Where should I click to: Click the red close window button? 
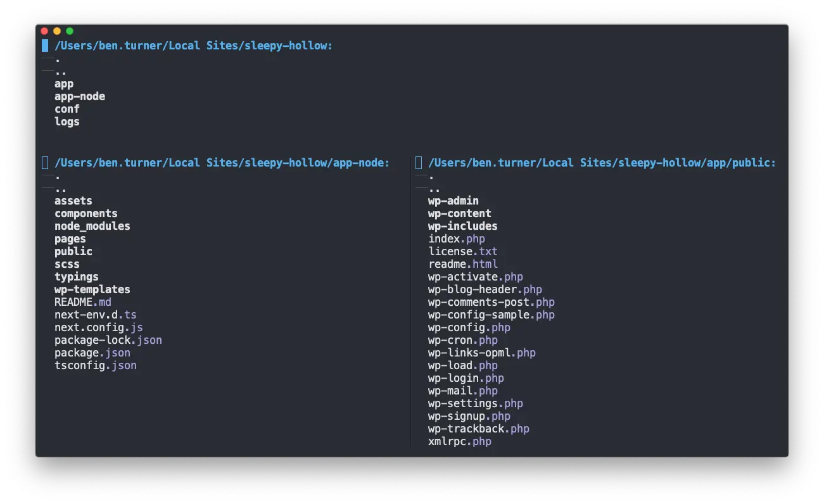click(44, 31)
